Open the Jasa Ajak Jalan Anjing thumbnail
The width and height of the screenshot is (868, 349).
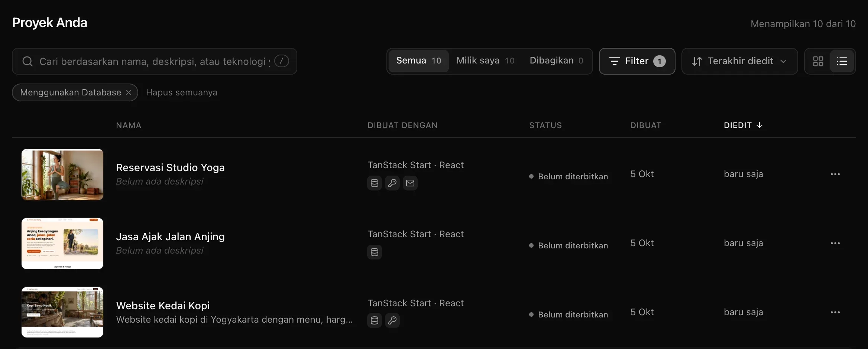pos(62,244)
